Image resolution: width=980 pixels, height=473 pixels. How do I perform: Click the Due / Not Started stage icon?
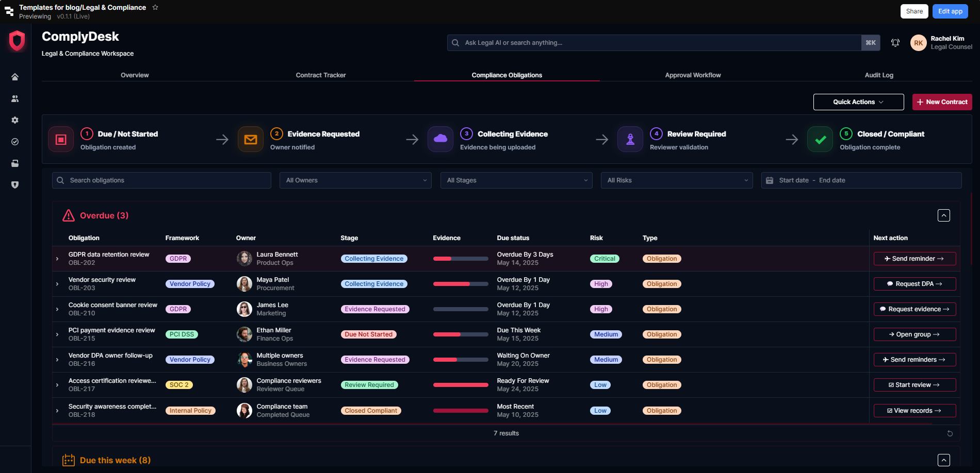point(61,140)
